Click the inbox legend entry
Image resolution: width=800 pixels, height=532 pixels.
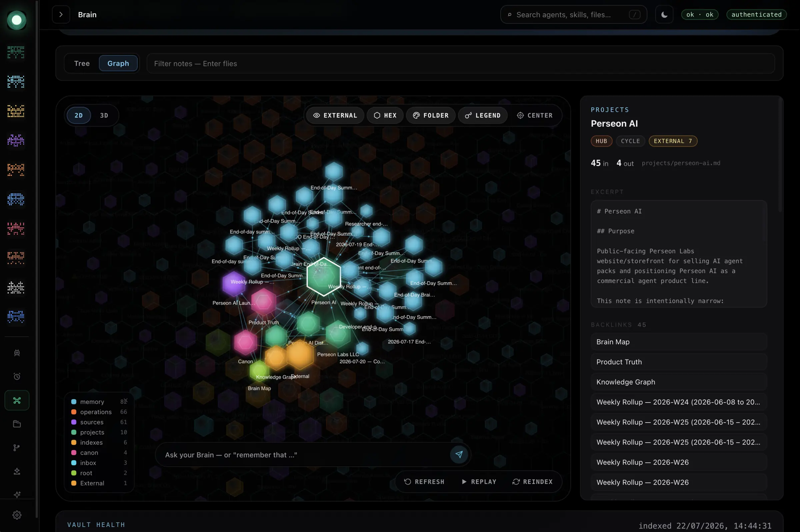tap(99, 463)
